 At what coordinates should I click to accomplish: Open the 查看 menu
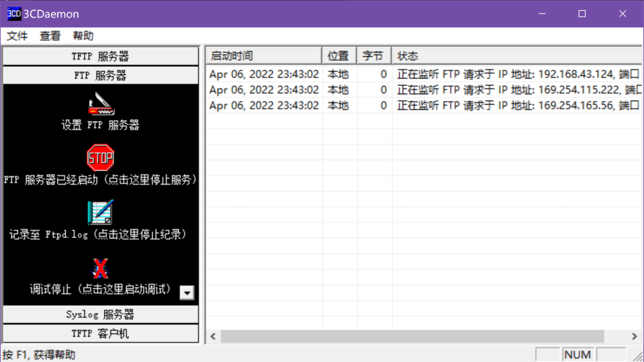coord(50,36)
